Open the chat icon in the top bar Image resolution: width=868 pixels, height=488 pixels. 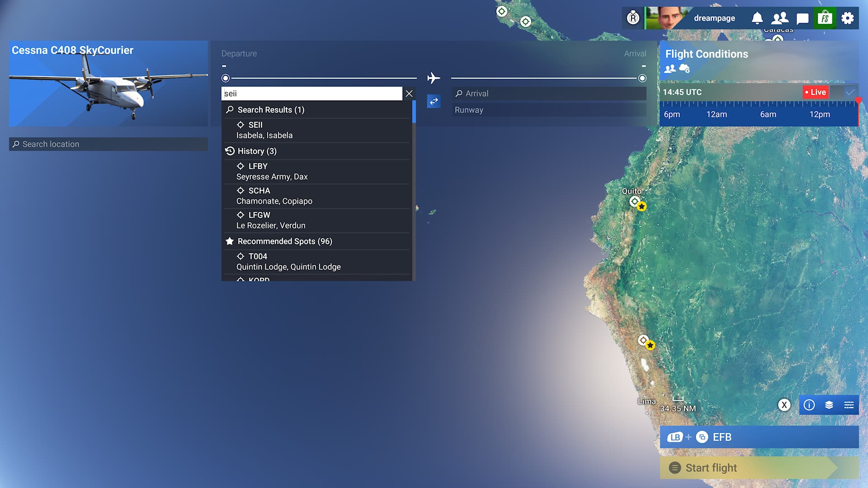click(x=802, y=18)
